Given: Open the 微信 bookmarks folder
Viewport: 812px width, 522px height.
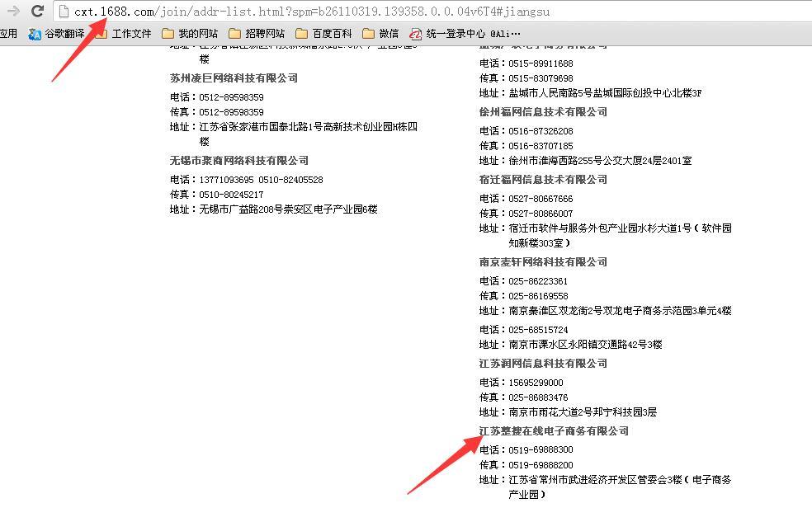Looking at the screenshot, I should coord(380,34).
